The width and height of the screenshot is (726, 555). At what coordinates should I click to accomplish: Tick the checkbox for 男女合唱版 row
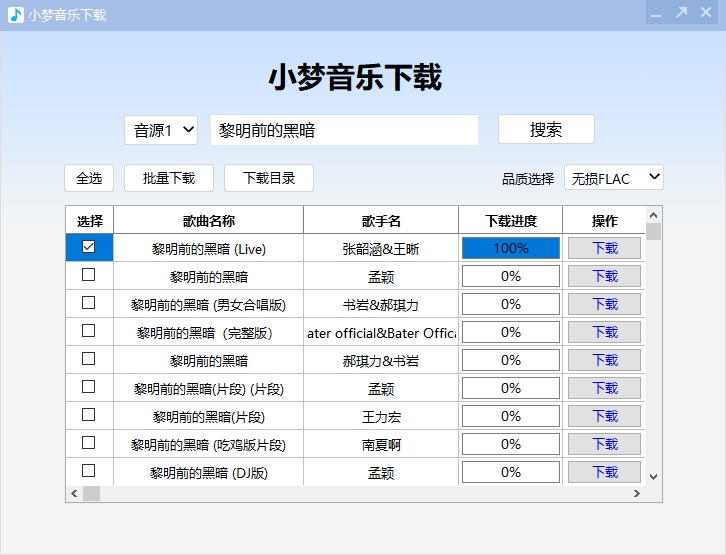[88, 303]
